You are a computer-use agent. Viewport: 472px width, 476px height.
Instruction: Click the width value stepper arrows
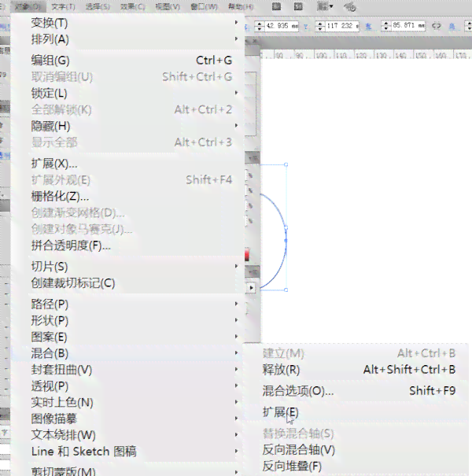pos(385,26)
